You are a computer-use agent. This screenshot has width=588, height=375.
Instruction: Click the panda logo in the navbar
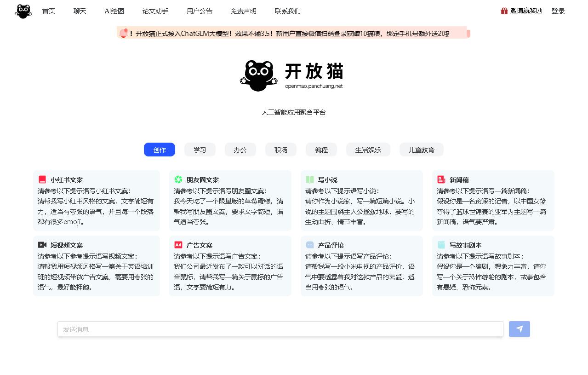click(x=23, y=11)
